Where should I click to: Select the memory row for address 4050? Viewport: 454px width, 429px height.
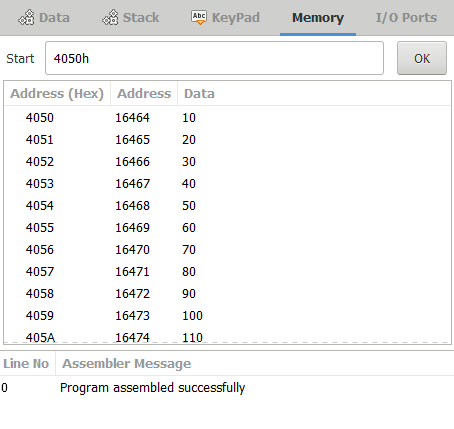(x=227, y=118)
